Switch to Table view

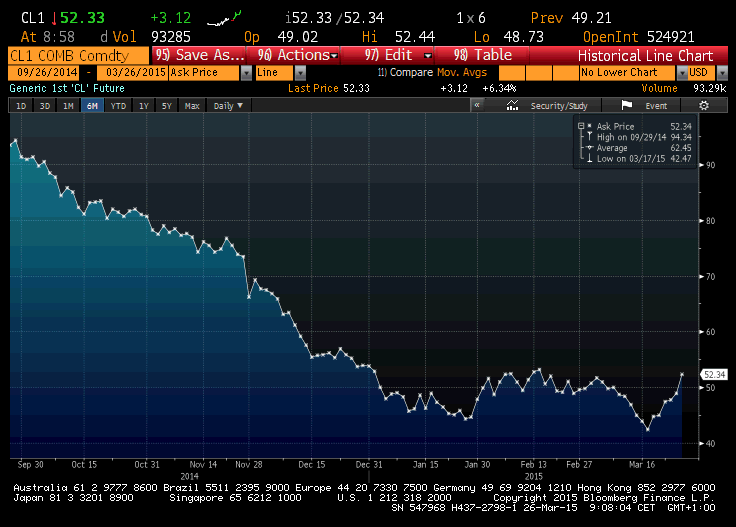[x=483, y=55]
